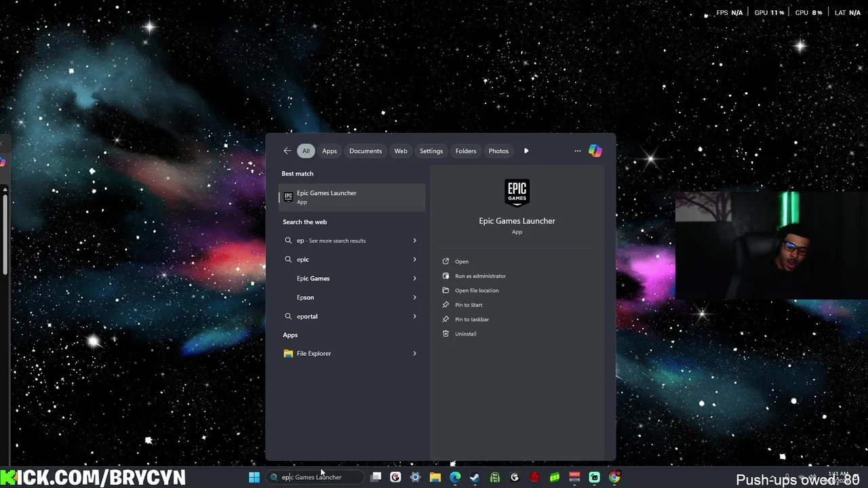Viewport: 868px width, 488px height.
Task: Click the FPS overlay readout
Action: [x=729, y=13]
